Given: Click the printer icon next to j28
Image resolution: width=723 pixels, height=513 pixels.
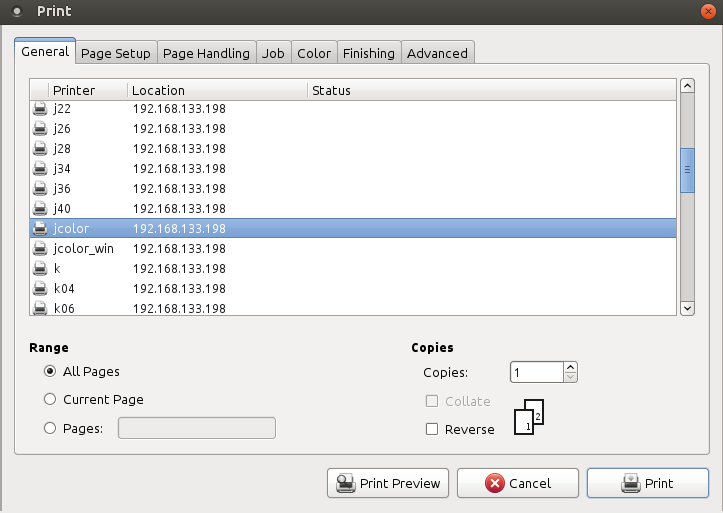Looking at the screenshot, I should (x=40, y=149).
